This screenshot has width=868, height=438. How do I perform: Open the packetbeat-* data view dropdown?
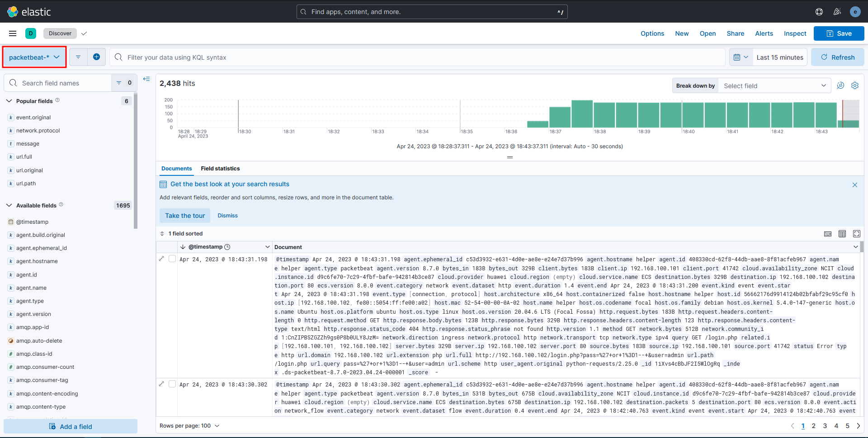pyautogui.click(x=34, y=57)
